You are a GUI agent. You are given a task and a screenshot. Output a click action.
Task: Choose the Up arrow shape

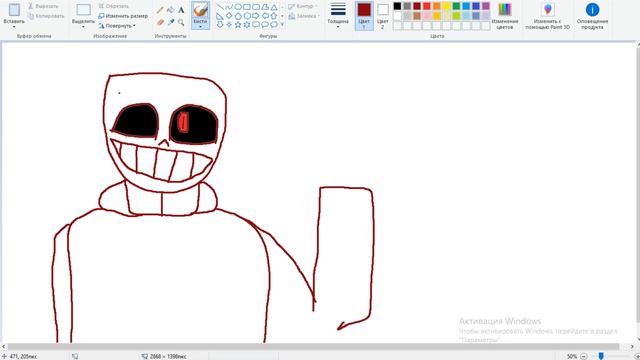pos(274,16)
